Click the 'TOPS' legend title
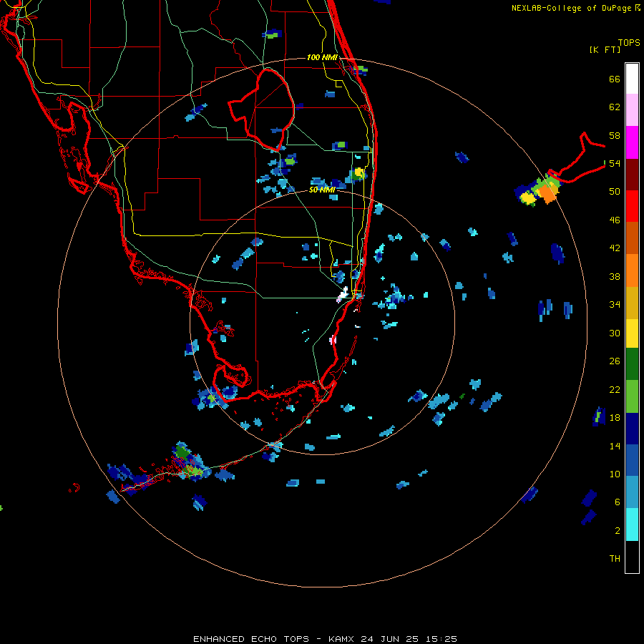Screen dimensions: 644x644 click(629, 43)
